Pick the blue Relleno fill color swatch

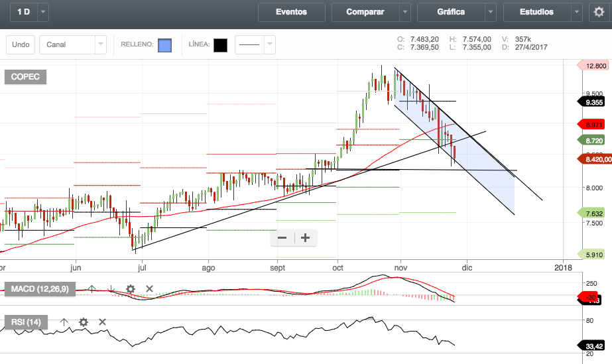(165, 45)
